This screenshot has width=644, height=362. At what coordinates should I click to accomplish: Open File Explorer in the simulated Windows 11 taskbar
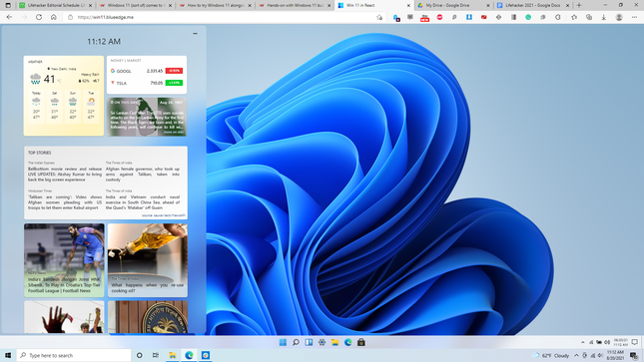pyautogui.click(x=335, y=342)
